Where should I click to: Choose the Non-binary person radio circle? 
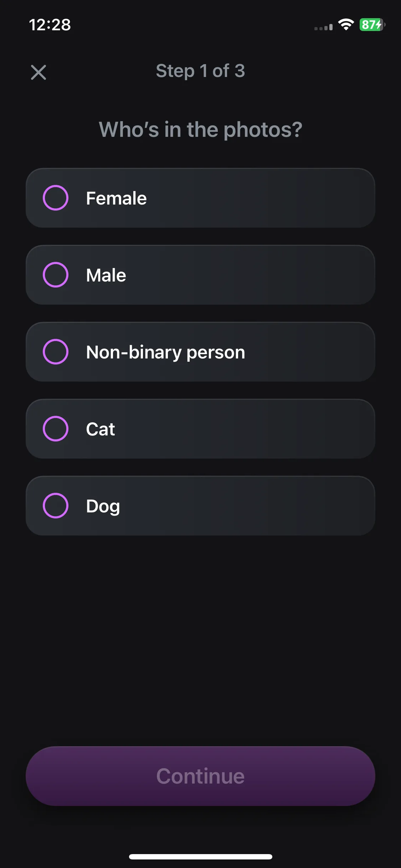point(56,352)
